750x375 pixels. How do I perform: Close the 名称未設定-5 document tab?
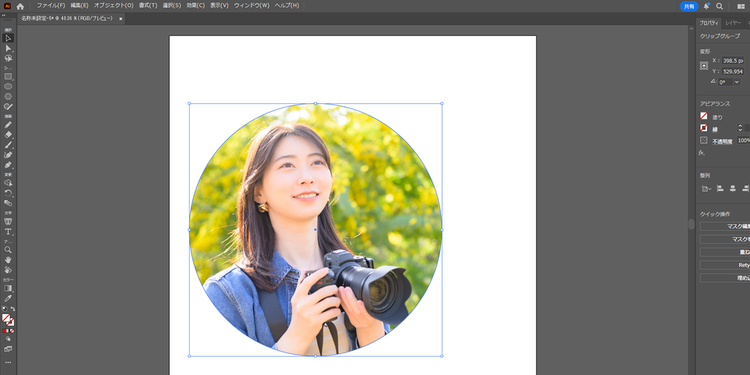tap(121, 19)
